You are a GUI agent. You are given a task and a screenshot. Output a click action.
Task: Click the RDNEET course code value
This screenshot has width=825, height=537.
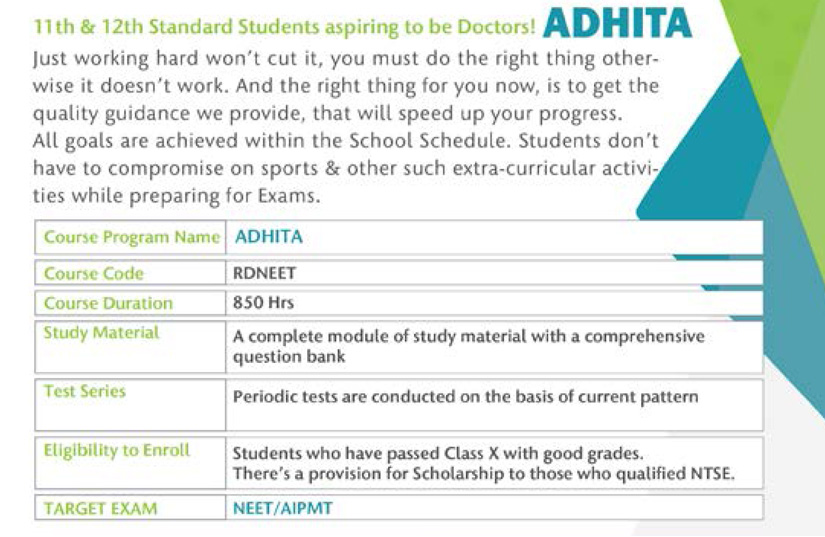coord(265,273)
